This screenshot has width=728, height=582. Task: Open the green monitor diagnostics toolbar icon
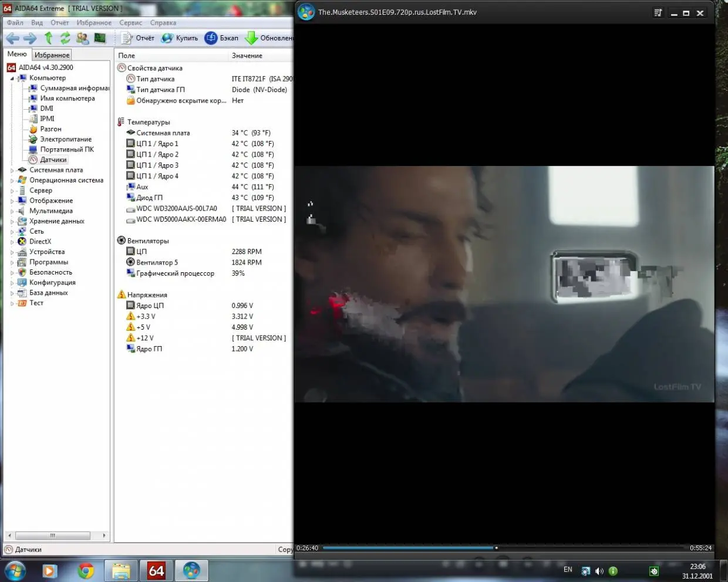(100, 38)
